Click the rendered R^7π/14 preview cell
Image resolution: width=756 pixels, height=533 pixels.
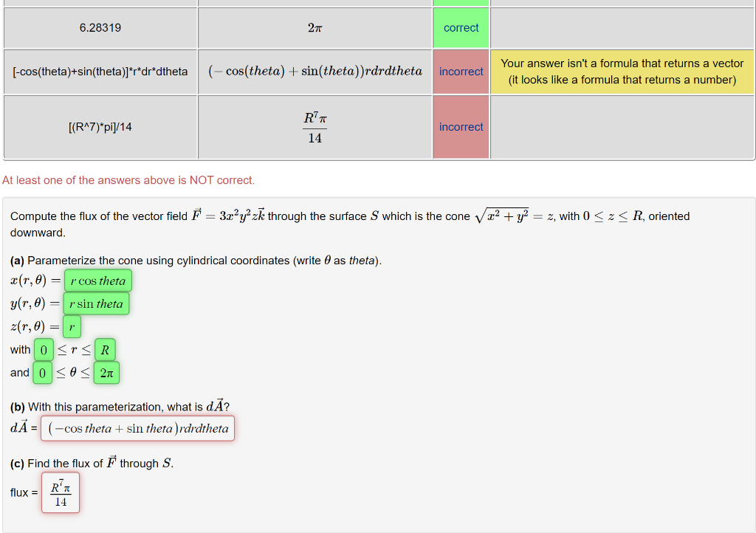click(x=315, y=126)
